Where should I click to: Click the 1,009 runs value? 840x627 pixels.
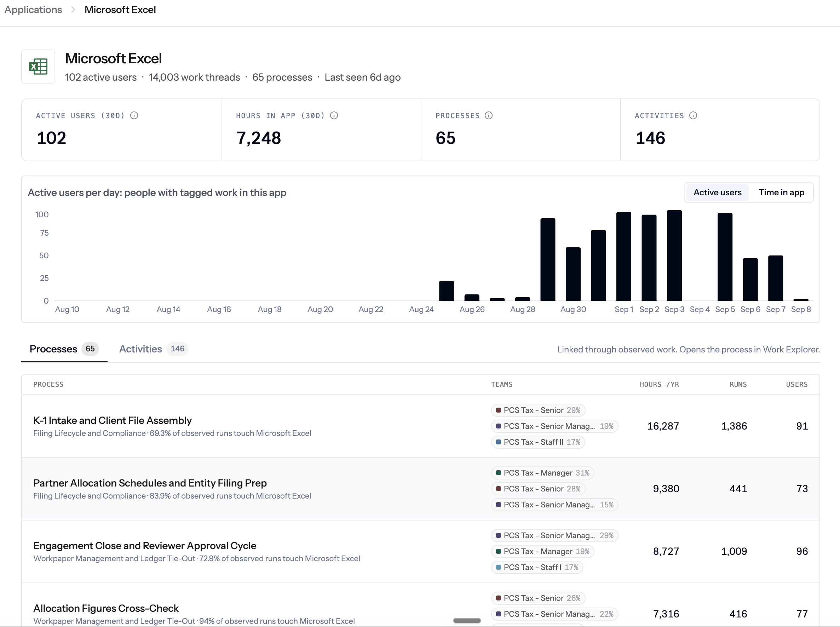[x=734, y=552]
